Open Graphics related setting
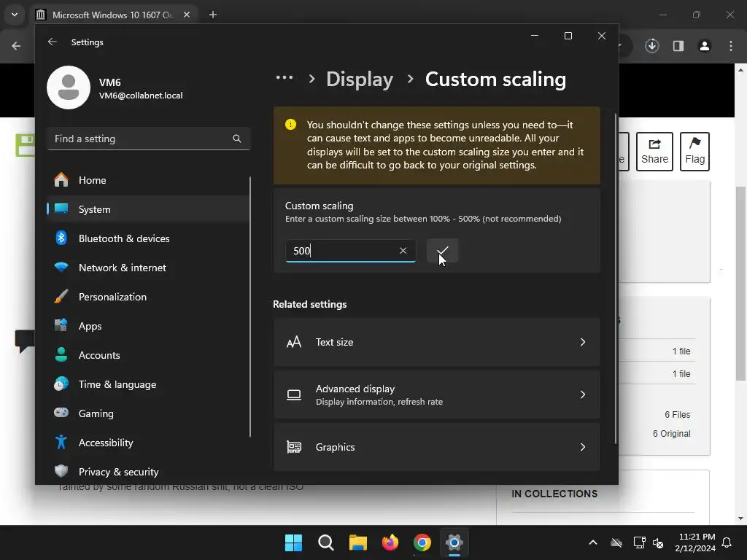 click(436, 447)
